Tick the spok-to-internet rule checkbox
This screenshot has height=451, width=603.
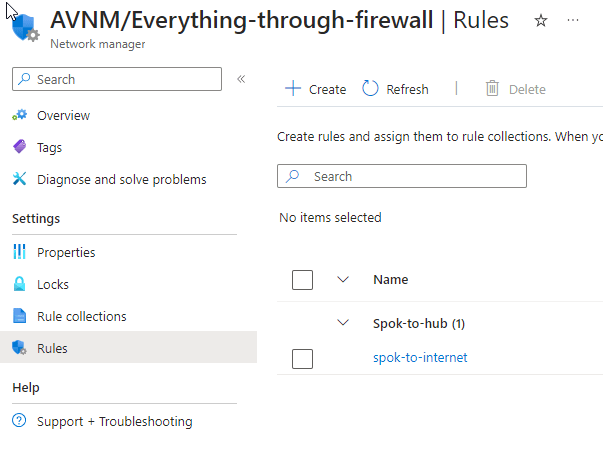coord(303,358)
